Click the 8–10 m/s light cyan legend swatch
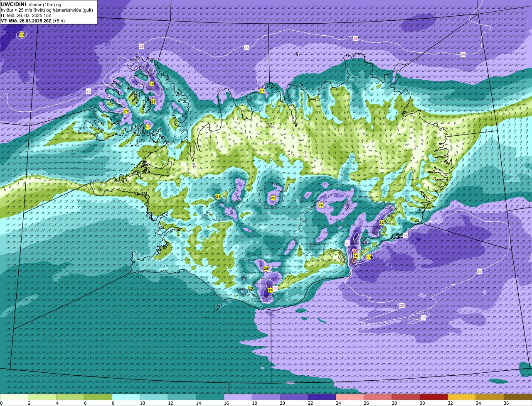Viewport: 532px width, 406px height. coord(126,397)
